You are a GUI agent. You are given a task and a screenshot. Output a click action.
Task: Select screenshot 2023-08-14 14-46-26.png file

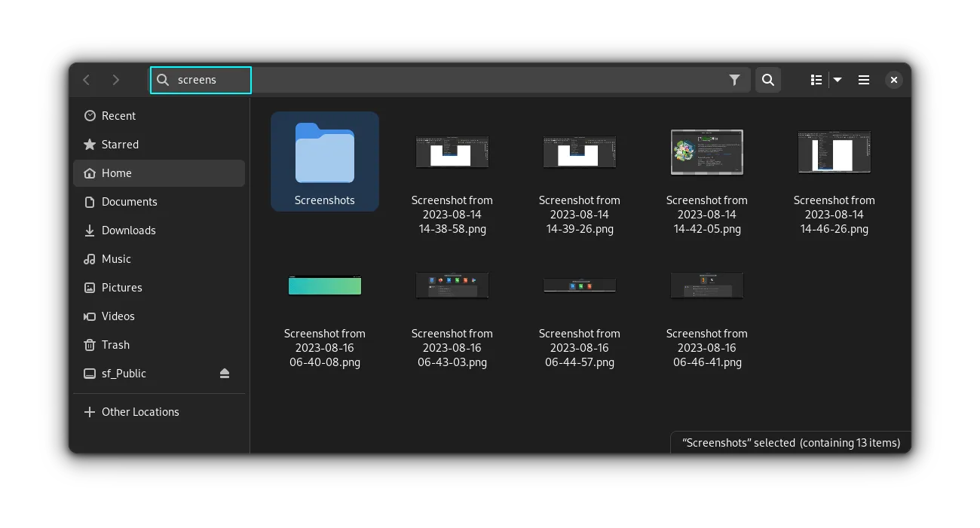834,152
